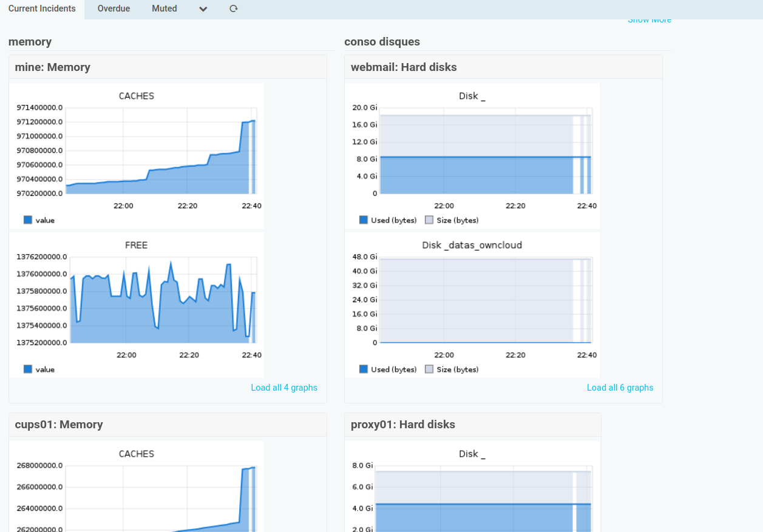This screenshot has width=763, height=532.
Task: Click the mine CACHES graph value legend swatch
Action: pyautogui.click(x=28, y=220)
